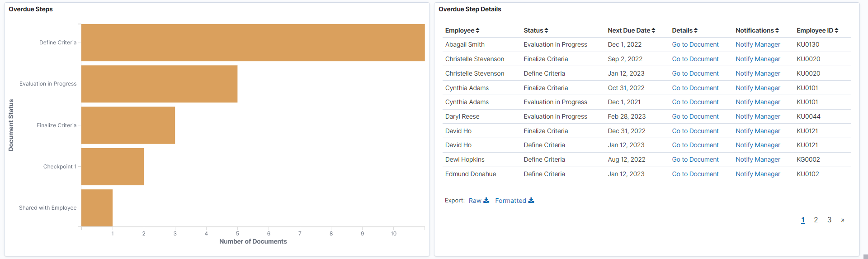Sort table by Employee column sort icon
This screenshot has width=868, height=259.
pyautogui.click(x=477, y=31)
